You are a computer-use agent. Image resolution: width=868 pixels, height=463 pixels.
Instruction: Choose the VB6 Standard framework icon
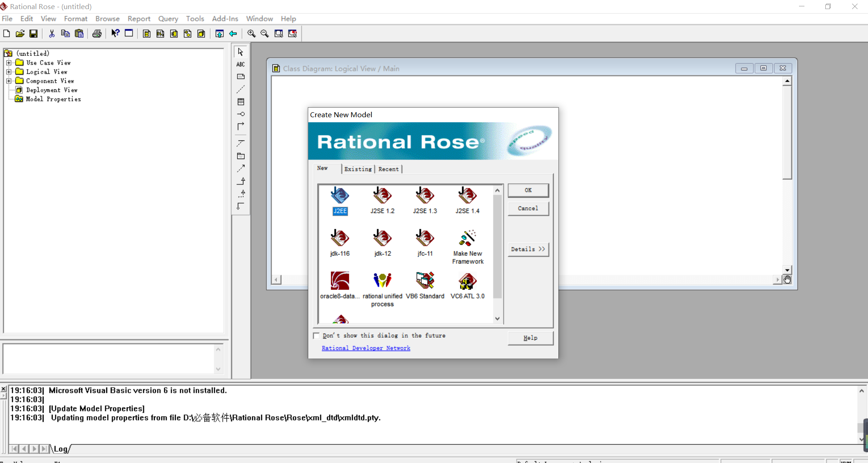tap(425, 285)
